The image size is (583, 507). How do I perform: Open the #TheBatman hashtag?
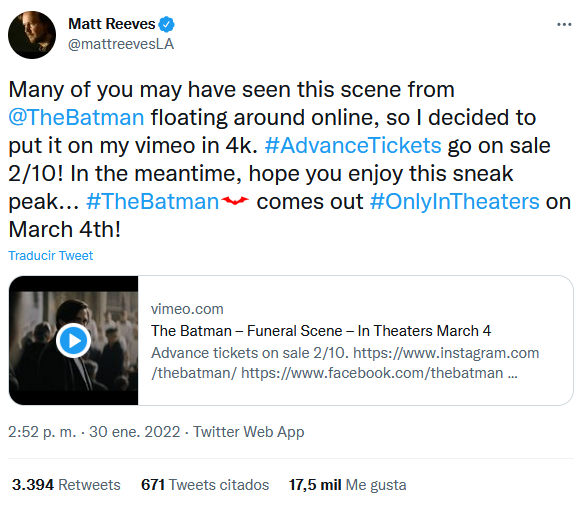(152, 201)
